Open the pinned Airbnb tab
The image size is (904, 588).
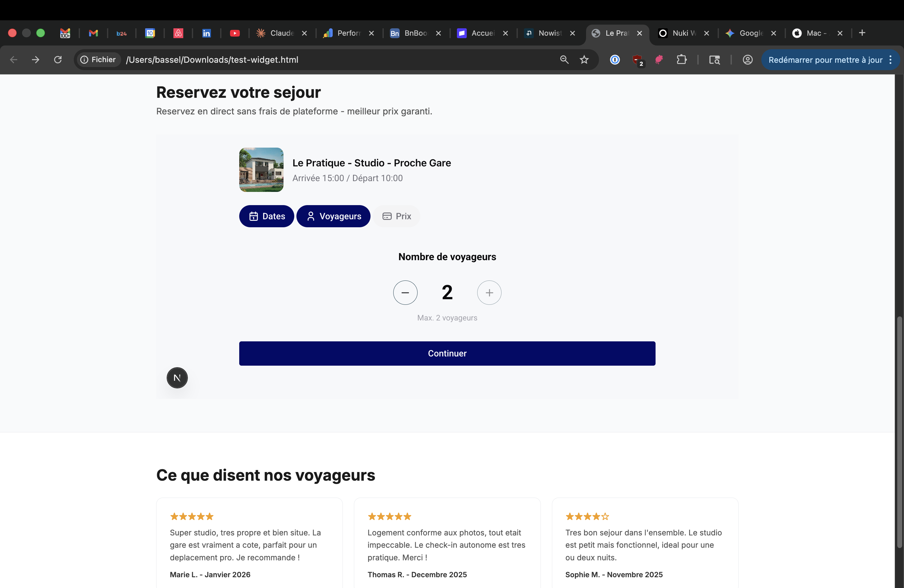point(178,34)
